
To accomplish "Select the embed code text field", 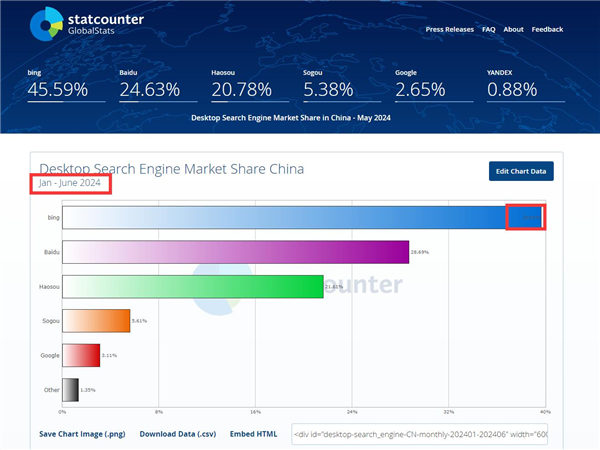I will (x=419, y=434).
